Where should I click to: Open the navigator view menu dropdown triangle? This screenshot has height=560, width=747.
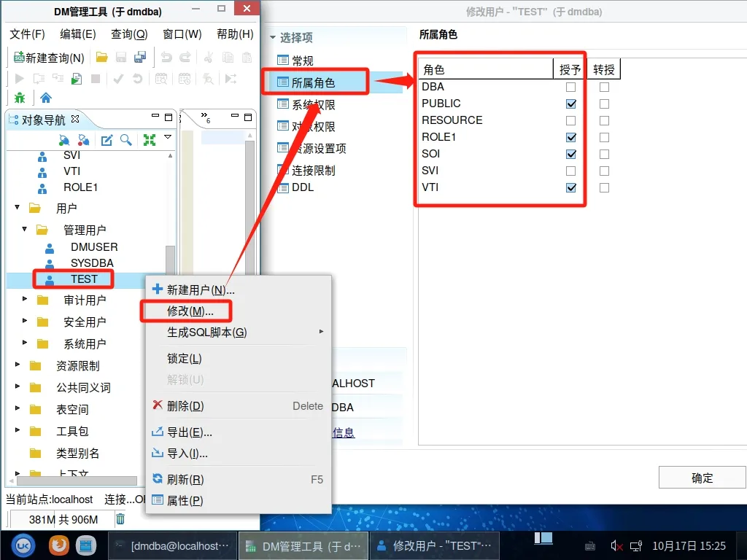coord(168,137)
